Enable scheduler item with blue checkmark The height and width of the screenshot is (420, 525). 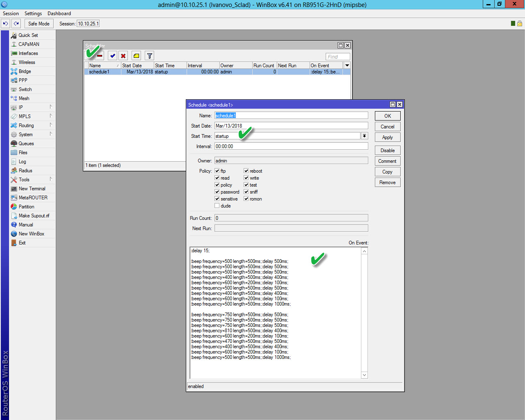(x=113, y=56)
